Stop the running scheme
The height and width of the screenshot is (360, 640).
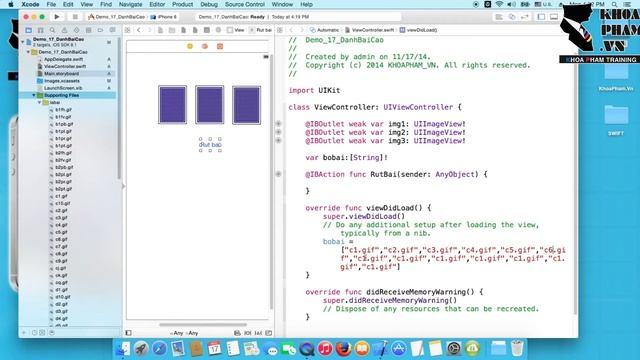point(75,17)
